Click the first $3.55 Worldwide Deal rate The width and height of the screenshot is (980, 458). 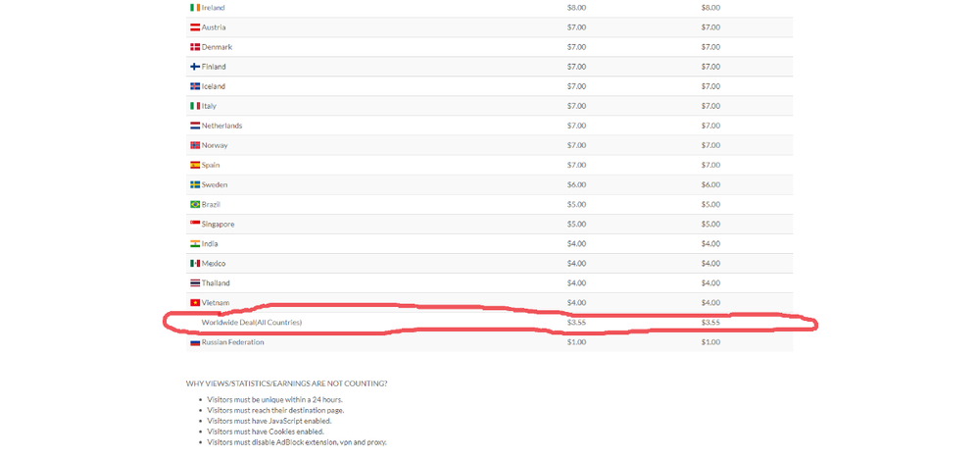tap(576, 322)
